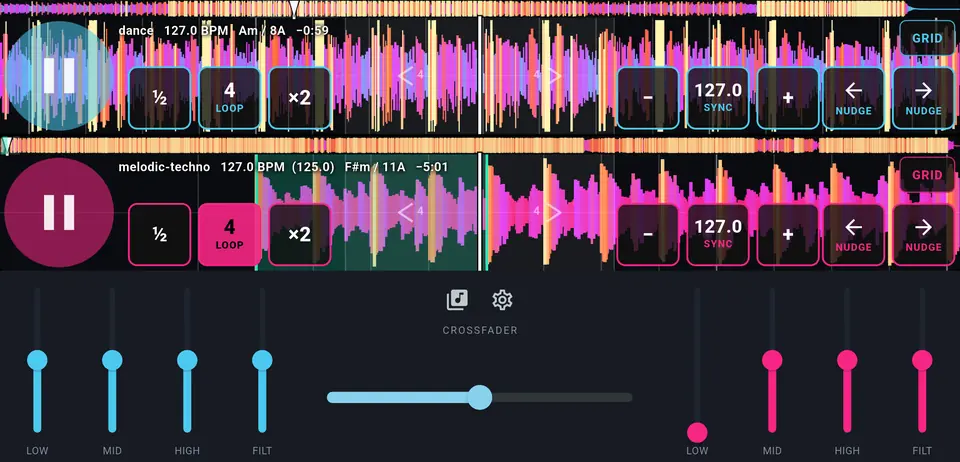
Task: Click the F#m / 11A key label
Action: pos(375,166)
